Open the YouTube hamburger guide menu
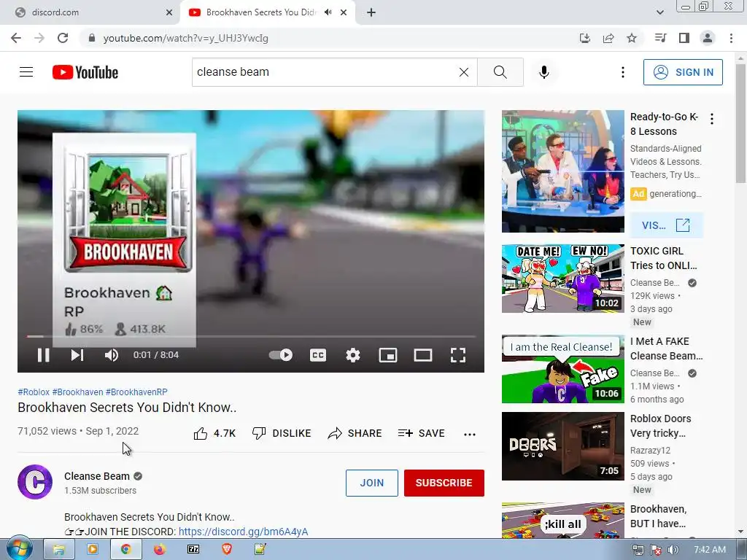This screenshot has height=560, width=747. (26, 72)
